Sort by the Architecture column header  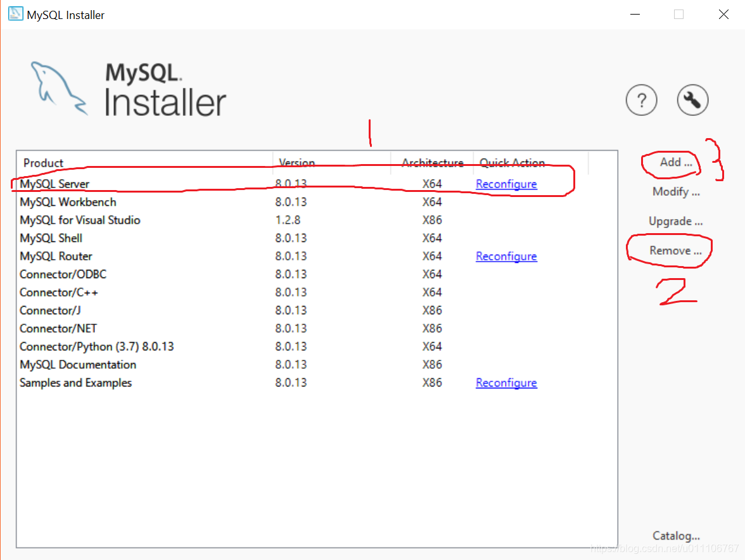[432, 163]
